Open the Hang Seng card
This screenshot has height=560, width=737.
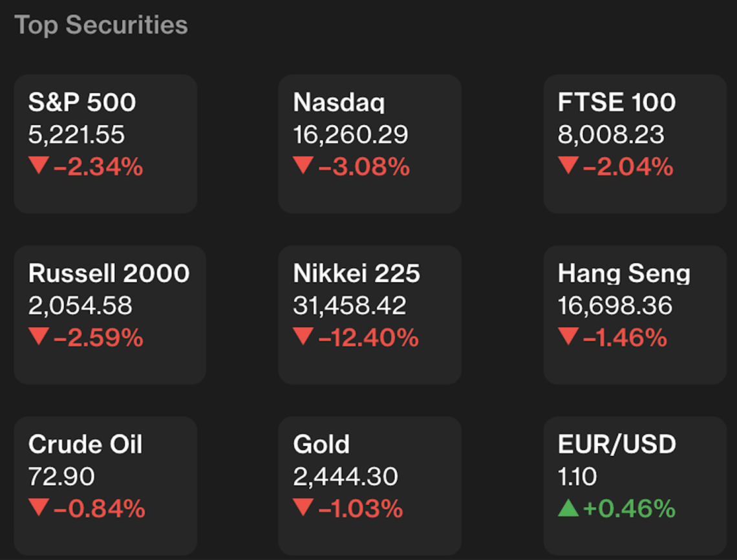pos(634,314)
